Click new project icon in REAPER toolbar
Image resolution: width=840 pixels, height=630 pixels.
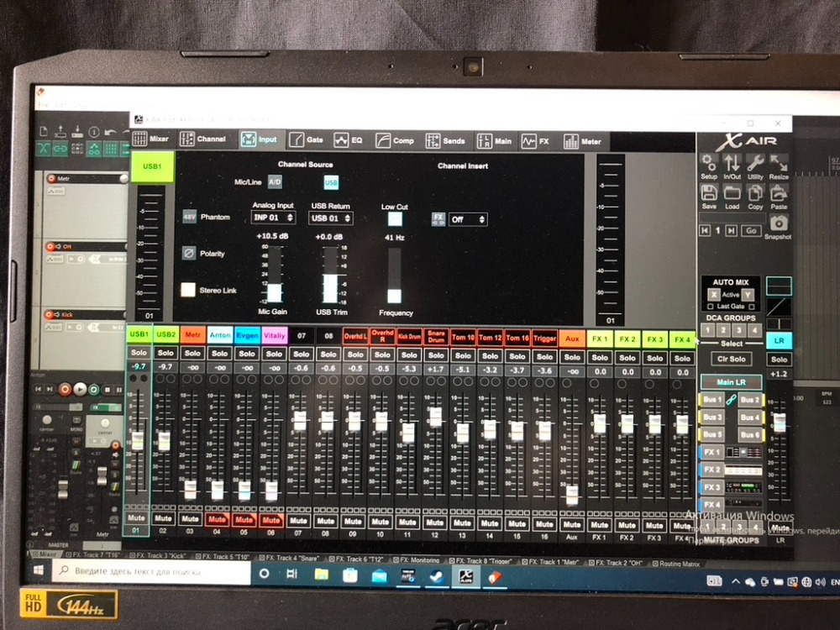(x=45, y=132)
